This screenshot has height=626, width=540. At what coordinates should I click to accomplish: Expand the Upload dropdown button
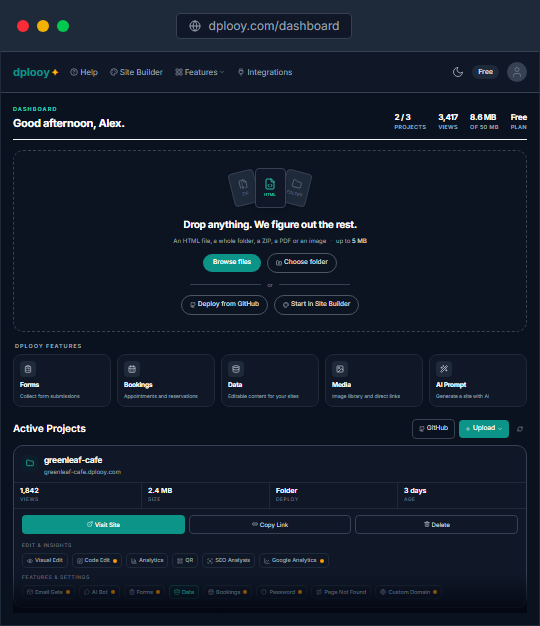tap(484, 428)
